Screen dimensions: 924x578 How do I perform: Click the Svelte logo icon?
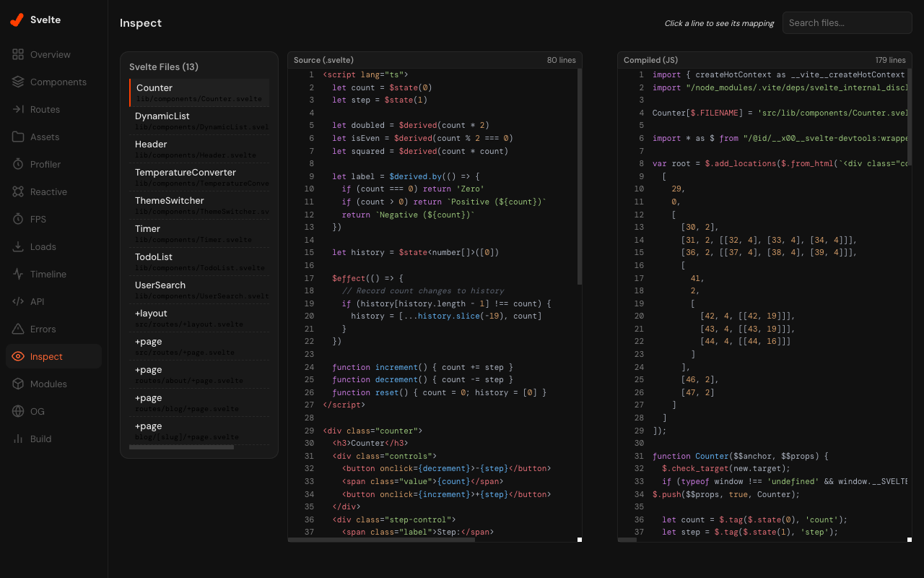tap(17, 20)
